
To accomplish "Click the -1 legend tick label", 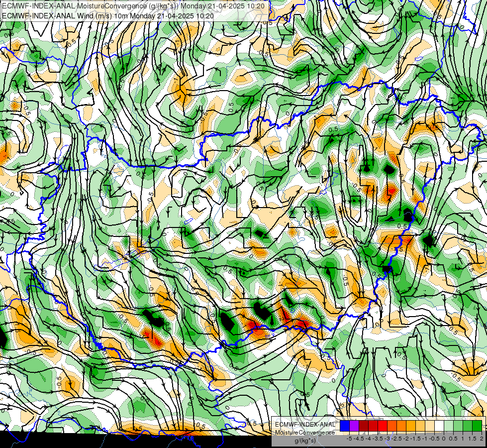I will pyautogui.click(x=425, y=439).
